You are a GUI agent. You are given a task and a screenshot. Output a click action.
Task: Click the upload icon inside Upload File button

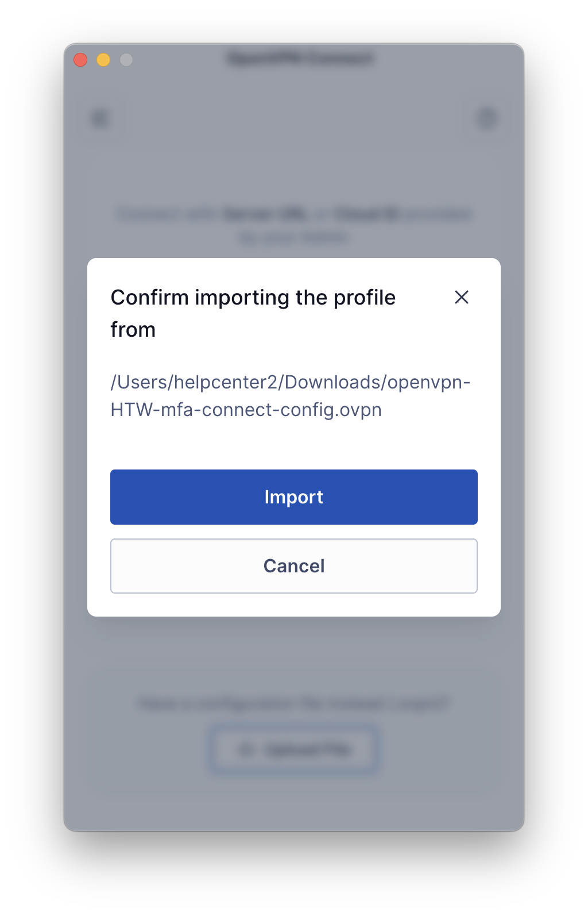(246, 749)
